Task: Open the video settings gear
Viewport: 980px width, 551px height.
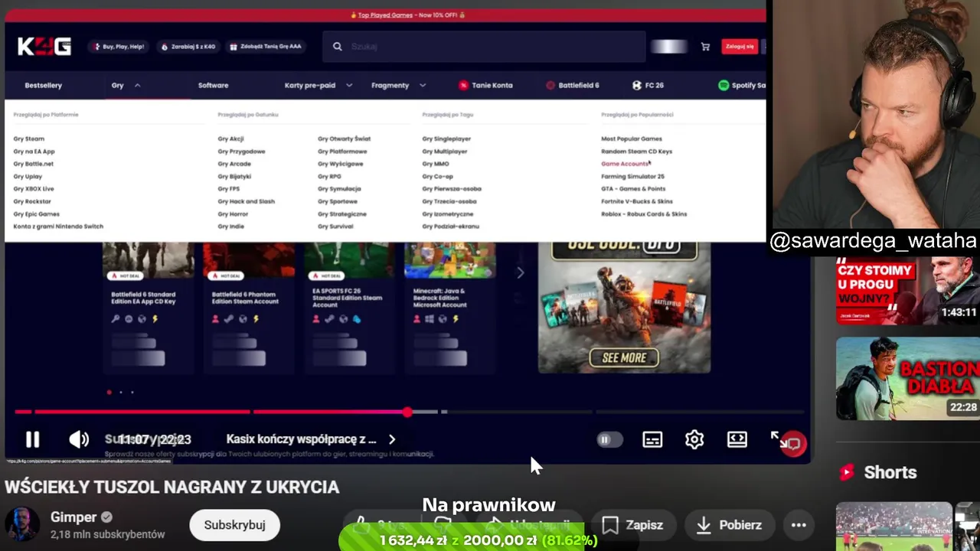Action: point(694,439)
